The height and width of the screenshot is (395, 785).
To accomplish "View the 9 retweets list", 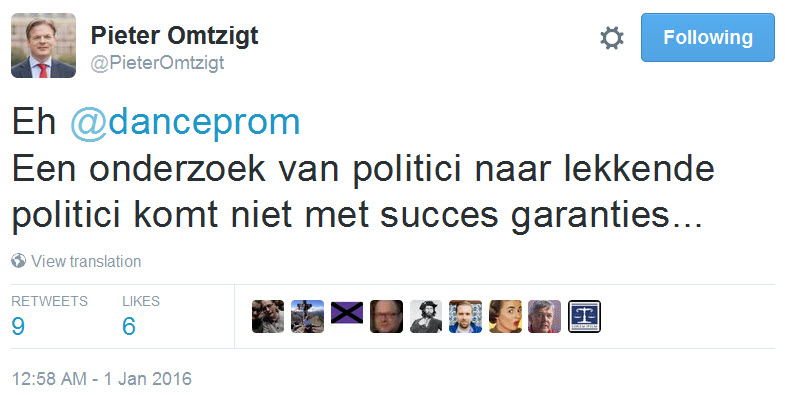I will click(x=49, y=315).
